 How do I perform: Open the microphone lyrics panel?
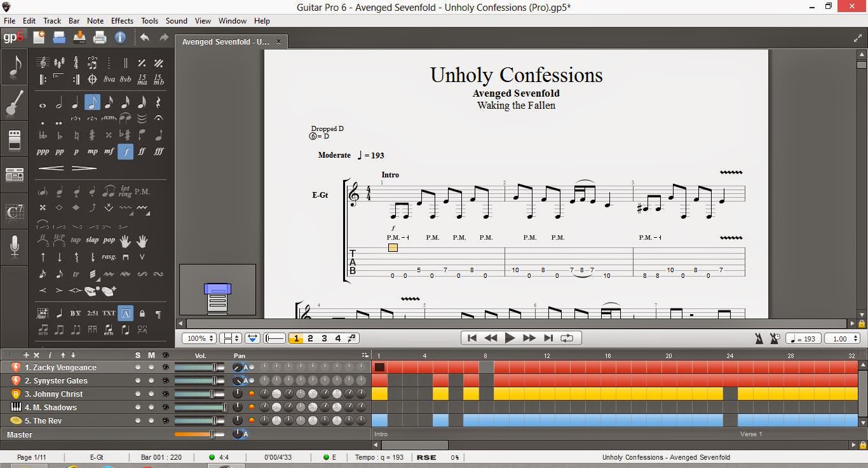14,246
